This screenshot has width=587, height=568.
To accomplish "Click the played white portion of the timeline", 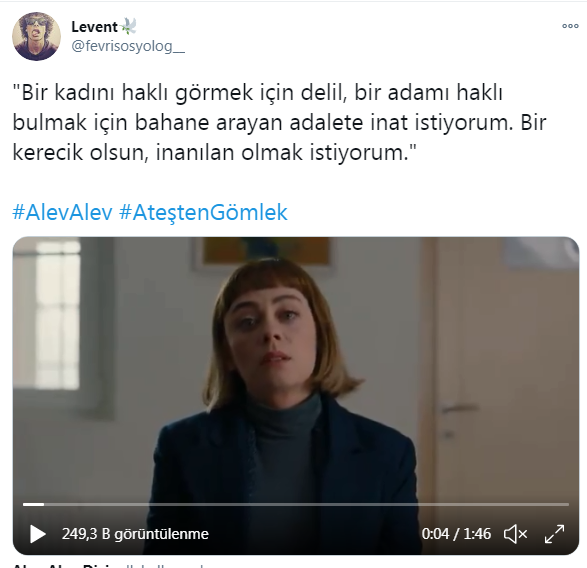I will (x=33, y=504).
